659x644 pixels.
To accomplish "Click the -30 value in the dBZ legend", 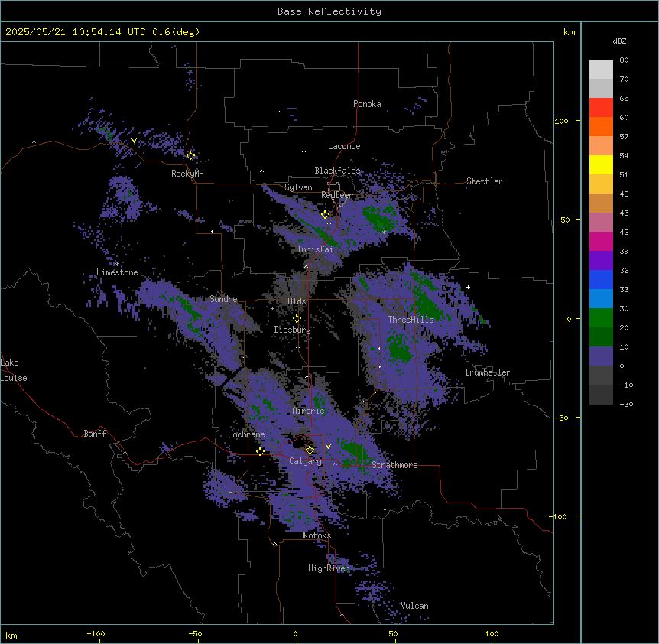I will tap(626, 404).
